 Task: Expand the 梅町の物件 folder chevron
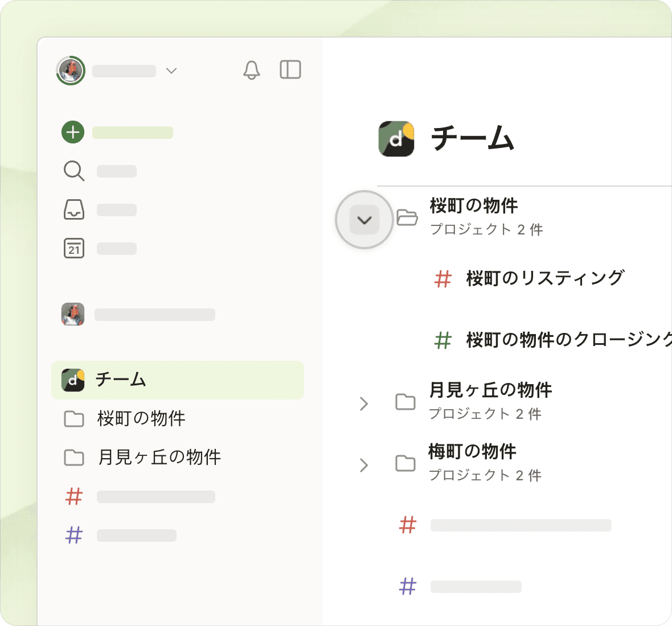click(364, 466)
